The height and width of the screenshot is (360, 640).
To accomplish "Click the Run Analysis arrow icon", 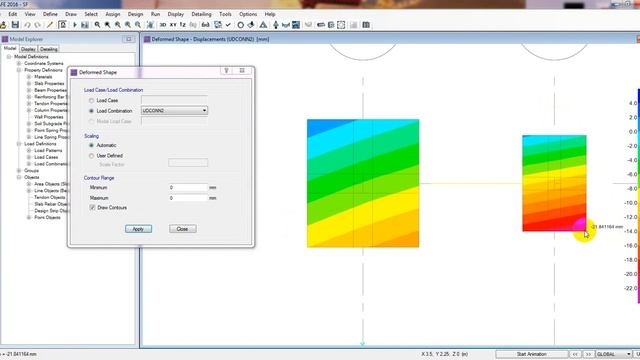I will point(75,25).
